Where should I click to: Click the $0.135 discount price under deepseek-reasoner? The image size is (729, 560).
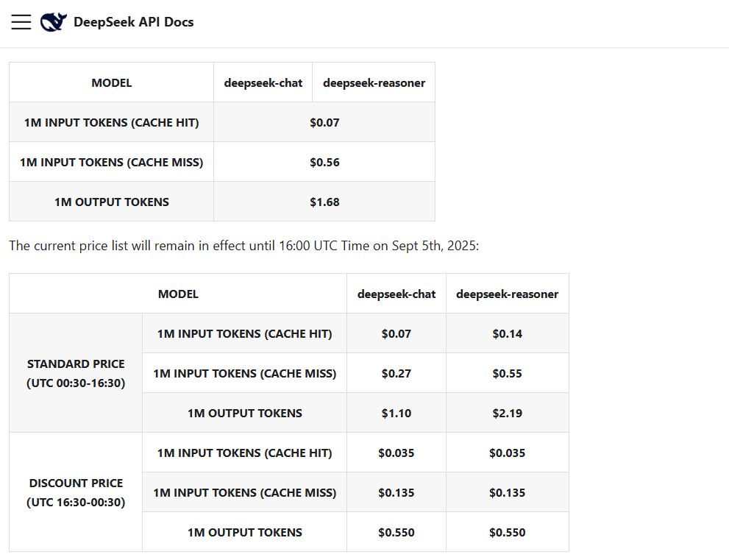[x=507, y=492]
